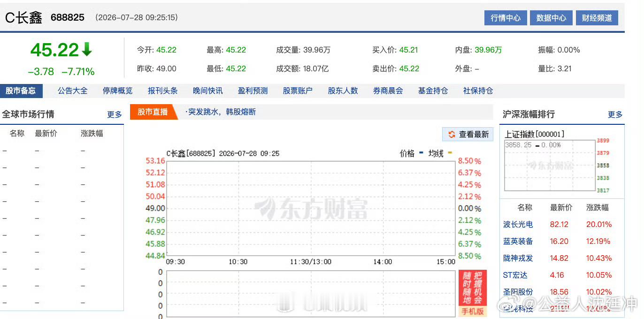Click the large price 45.22
The width and height of the screenshot is (644, 319).
[x=54, y=50]
